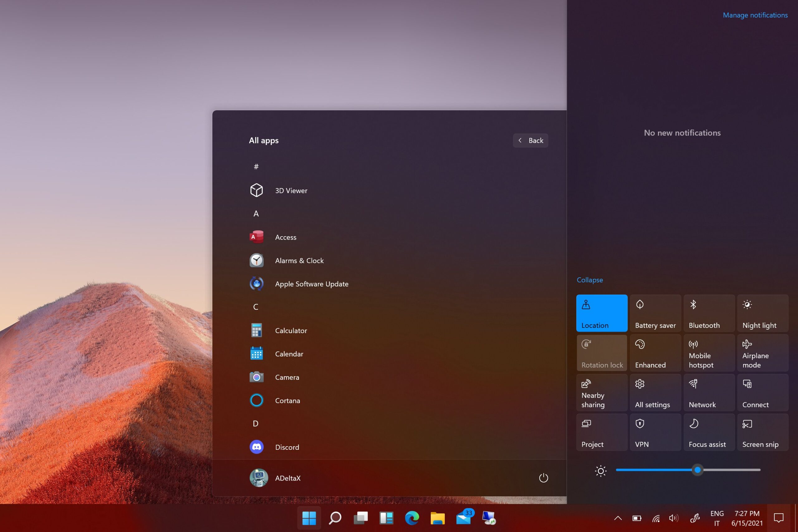Open Apple Software Update
The width and height of the screenshot is (798, 532).
coord(311,284)
